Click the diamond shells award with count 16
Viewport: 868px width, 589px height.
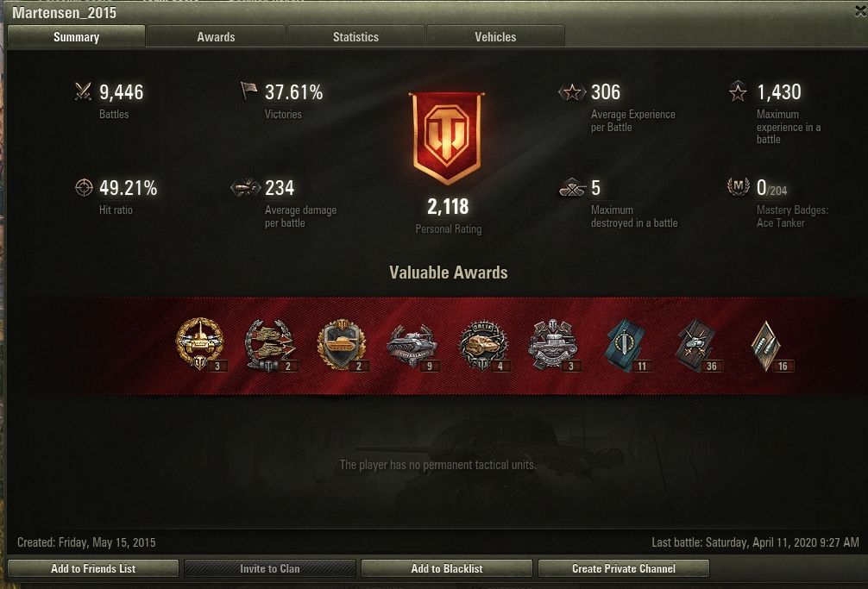click(x=769, y=346)
